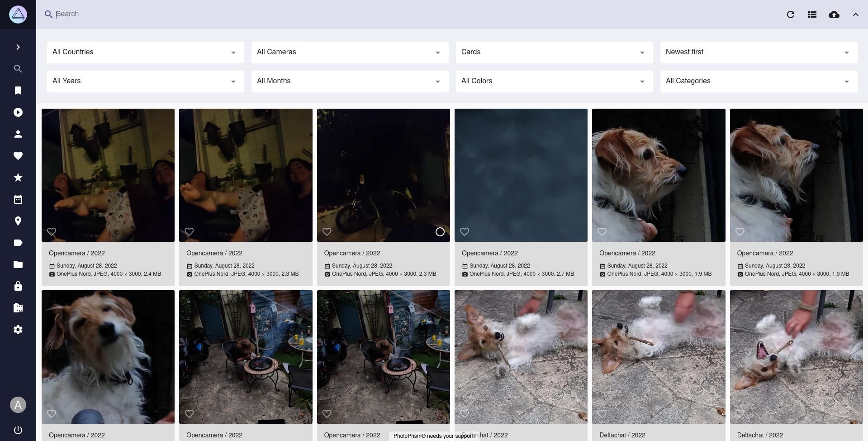The width and height of the screenshot is (868, 441).
Task: Select the dark motorcycle photo via its circle selector
Action: pyautogui.click(x=439, y=232)
